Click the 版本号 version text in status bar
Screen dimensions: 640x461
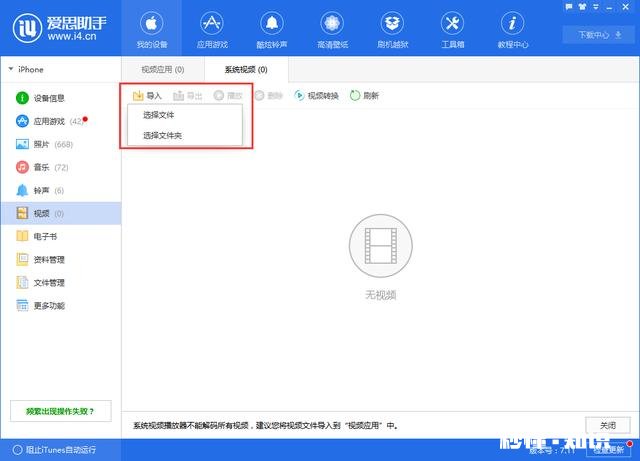pos(553,451)
